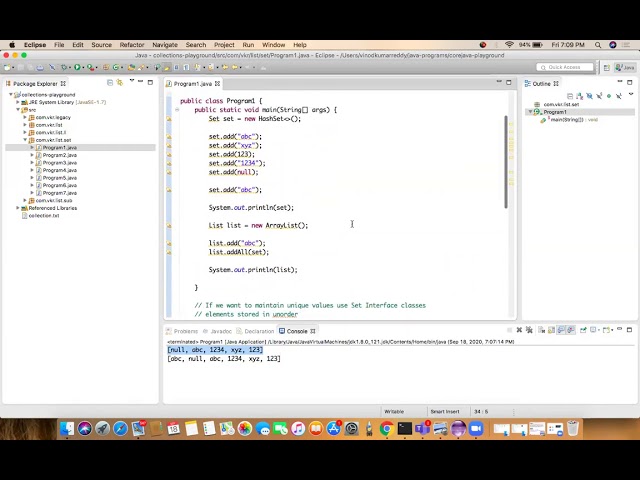Click the editor vertical scrollbar

pos(506,162)
